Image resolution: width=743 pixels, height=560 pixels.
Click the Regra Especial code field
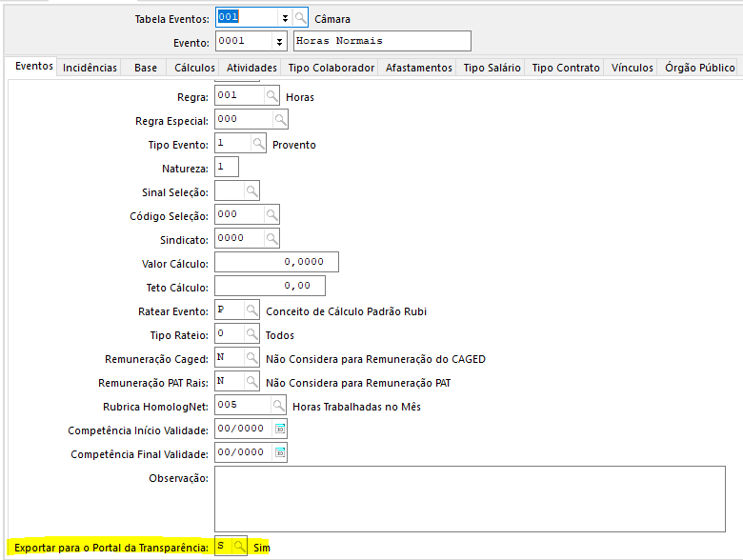coord(244,119)
